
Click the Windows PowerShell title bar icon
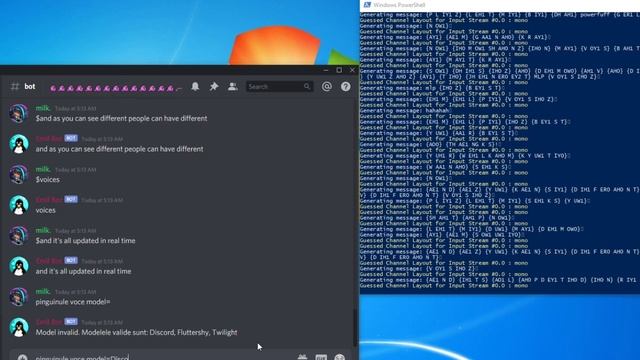[367, 5]
